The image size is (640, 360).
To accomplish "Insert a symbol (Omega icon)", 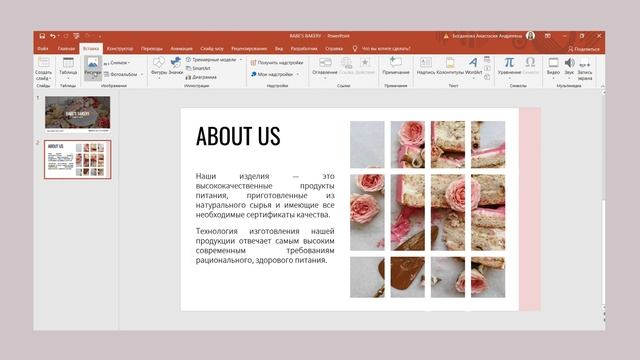I will (530, 66).
